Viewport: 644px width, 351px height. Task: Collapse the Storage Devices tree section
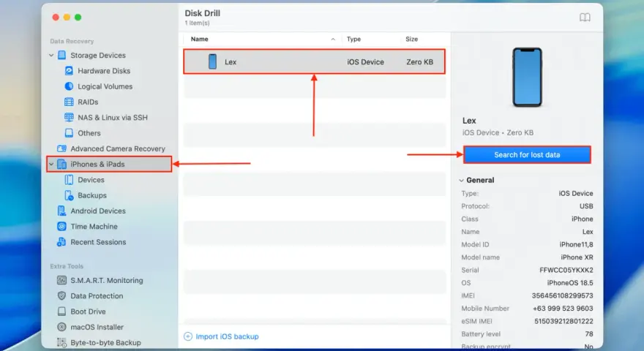pos(51,55)
